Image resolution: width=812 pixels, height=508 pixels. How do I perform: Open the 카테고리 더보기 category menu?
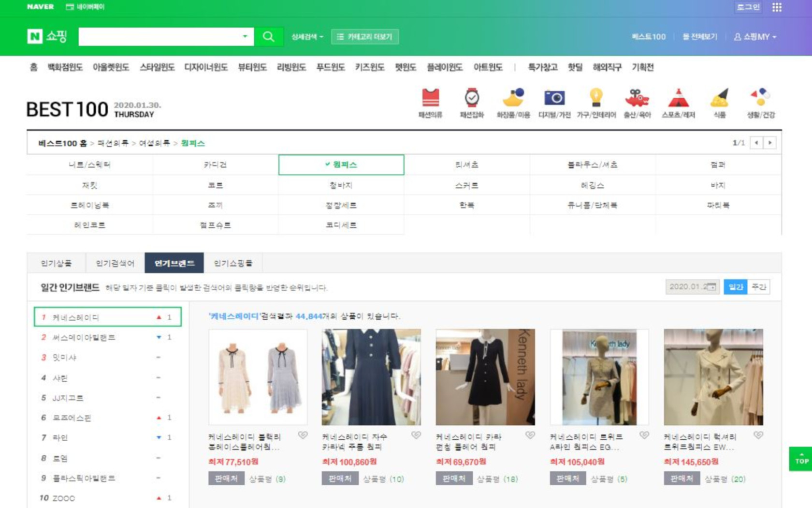click(x=365, y=37)
